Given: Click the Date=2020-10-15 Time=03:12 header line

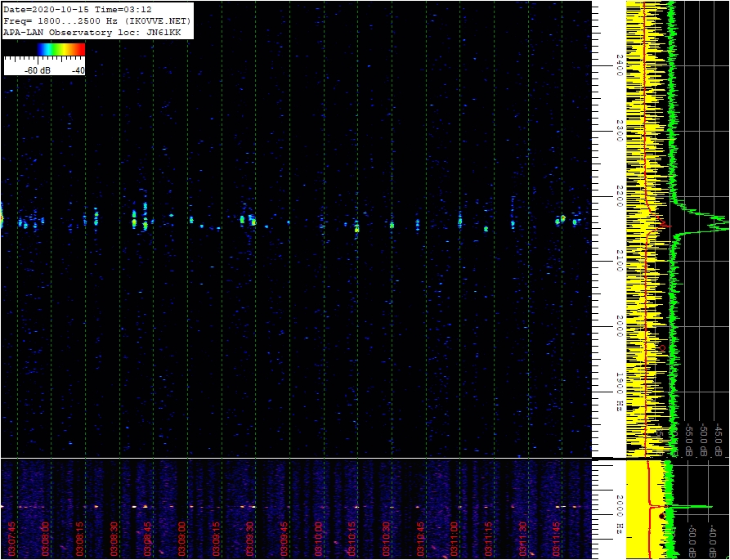Looking at the screenshot, I should [78, 9].
